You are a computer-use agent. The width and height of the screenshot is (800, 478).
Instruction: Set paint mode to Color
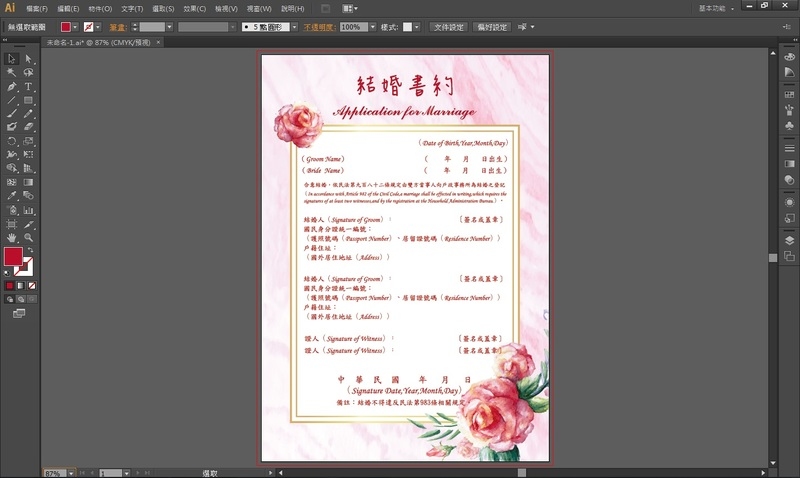click(x=10, y=286)
